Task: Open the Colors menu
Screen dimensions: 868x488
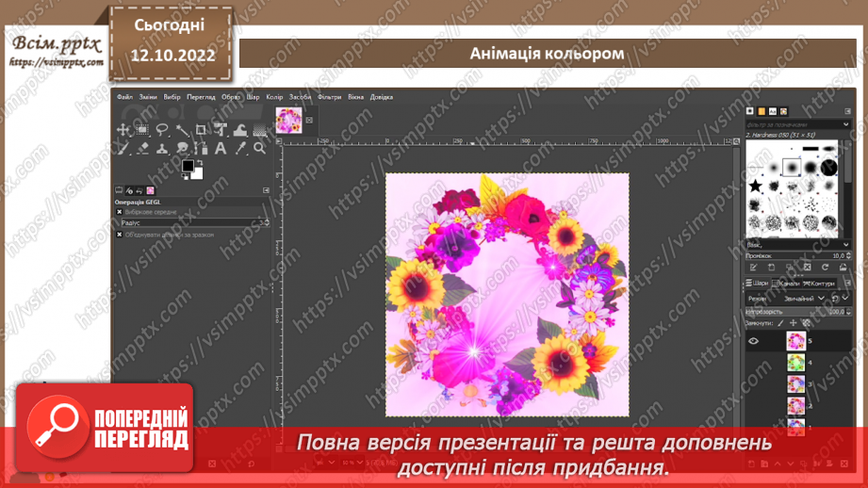Action: [x=274, y=97]
